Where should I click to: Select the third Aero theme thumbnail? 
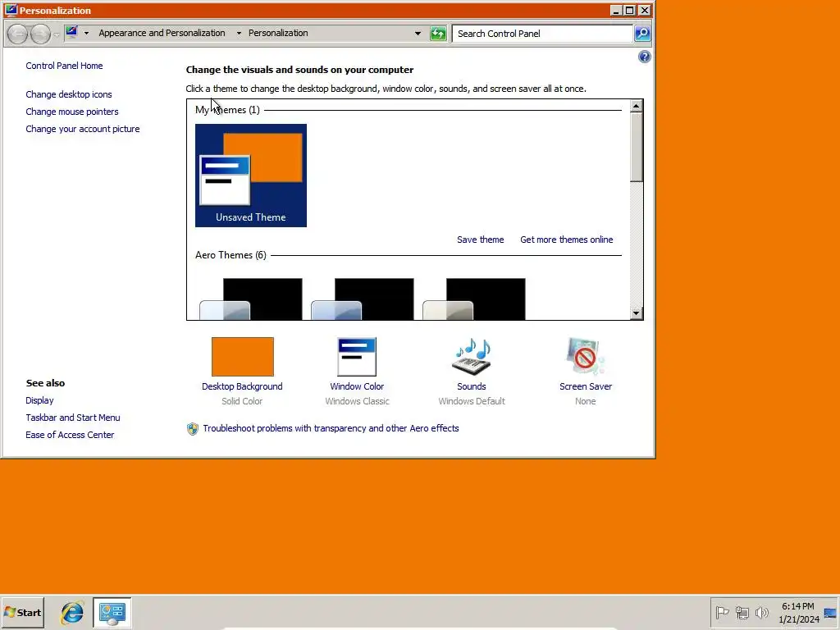[x=473, y=299]
